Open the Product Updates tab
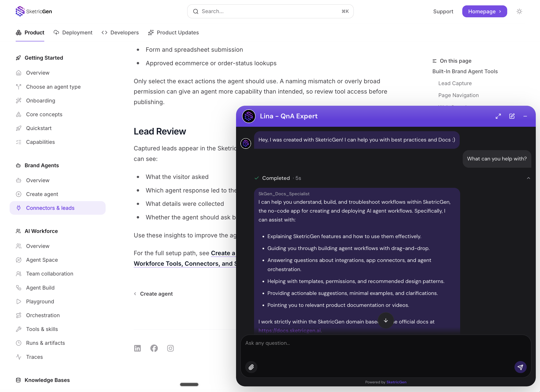The image size is (540, 392). tap(173, 33)
